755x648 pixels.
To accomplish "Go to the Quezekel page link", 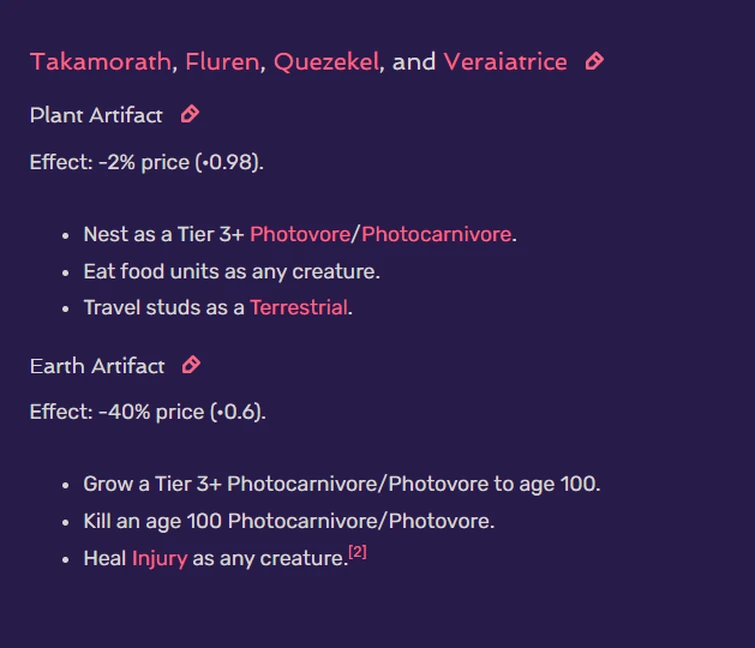I will tap(326, 62).
